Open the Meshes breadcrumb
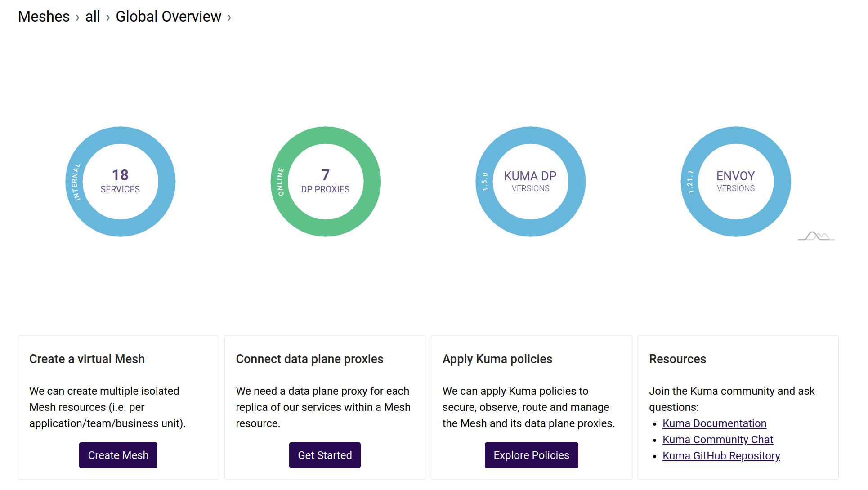 [44, 17]
